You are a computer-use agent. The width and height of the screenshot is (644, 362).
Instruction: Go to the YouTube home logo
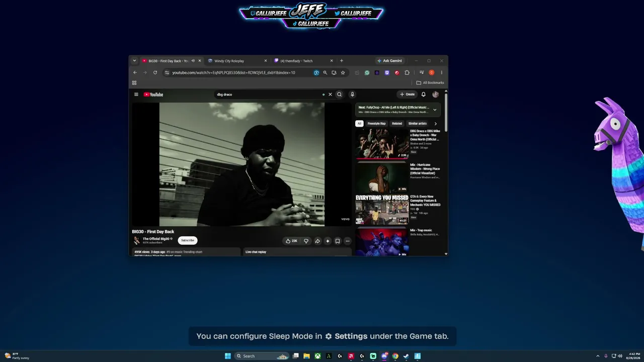(153, 95)
